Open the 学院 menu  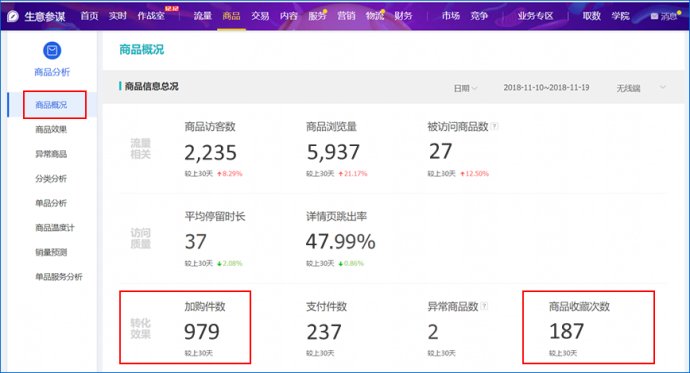620,16
